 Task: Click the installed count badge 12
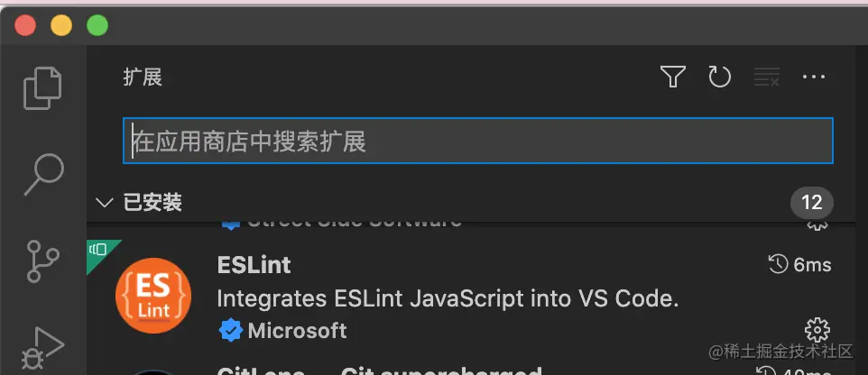click(x=812, y=203)
